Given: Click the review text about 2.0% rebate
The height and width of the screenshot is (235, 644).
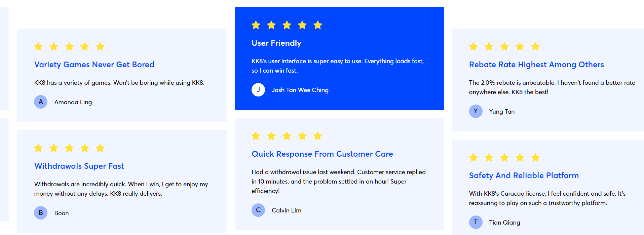Looking at the screenshot, I should (x=552, y=87).
